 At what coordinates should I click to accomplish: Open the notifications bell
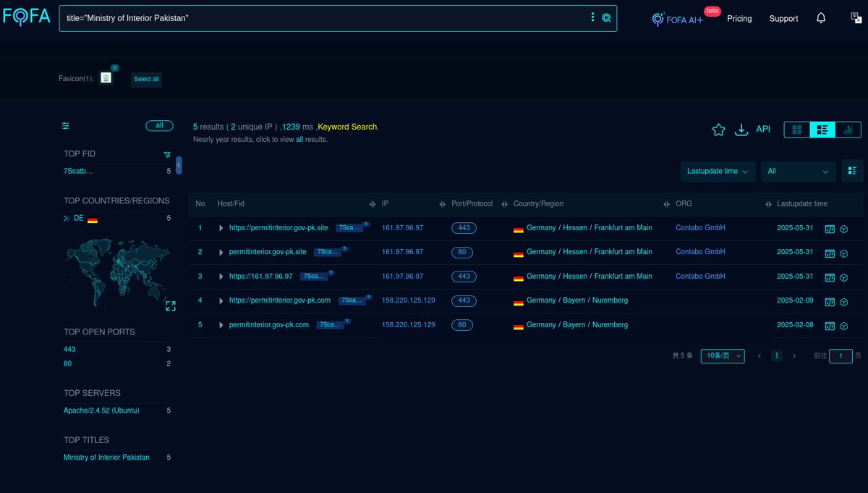pyautogui.click(x=821, y=18)
